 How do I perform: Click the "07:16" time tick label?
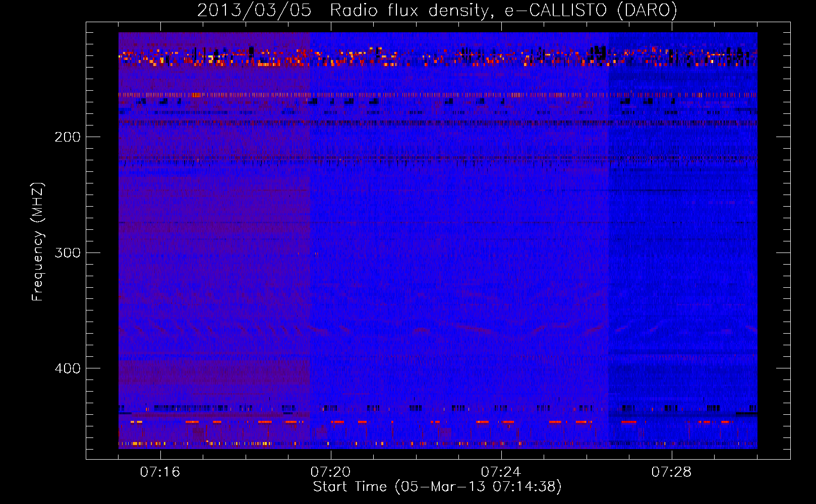(x=160, y=472)
